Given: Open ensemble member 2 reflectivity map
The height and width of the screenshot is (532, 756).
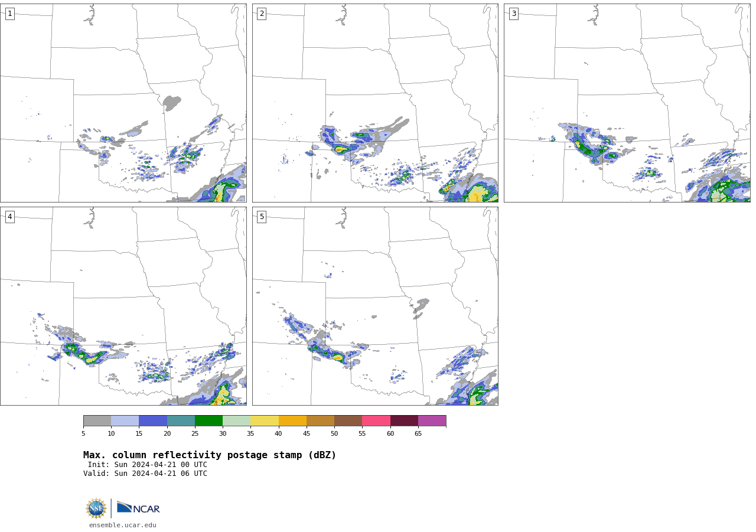Looking at the screenshot, I should click(375, 103).
